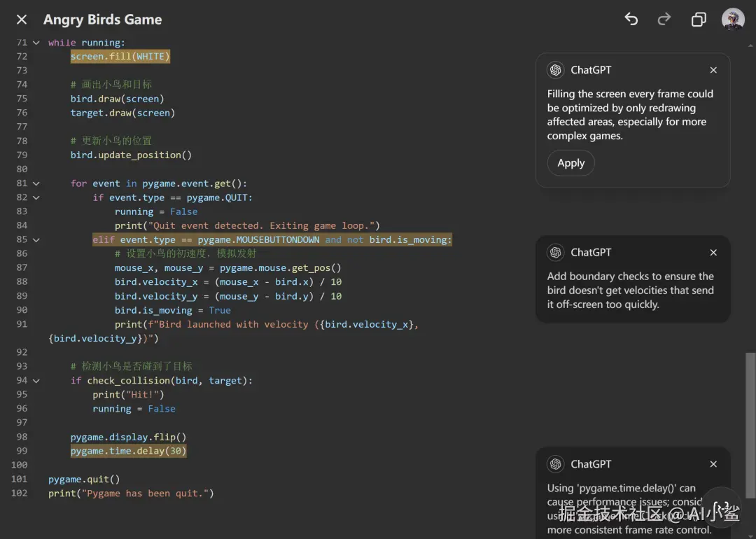The height and width of the screenshot is (539, 756).
Task: Click running = False on line 96
Action: (x=134, y=409)
